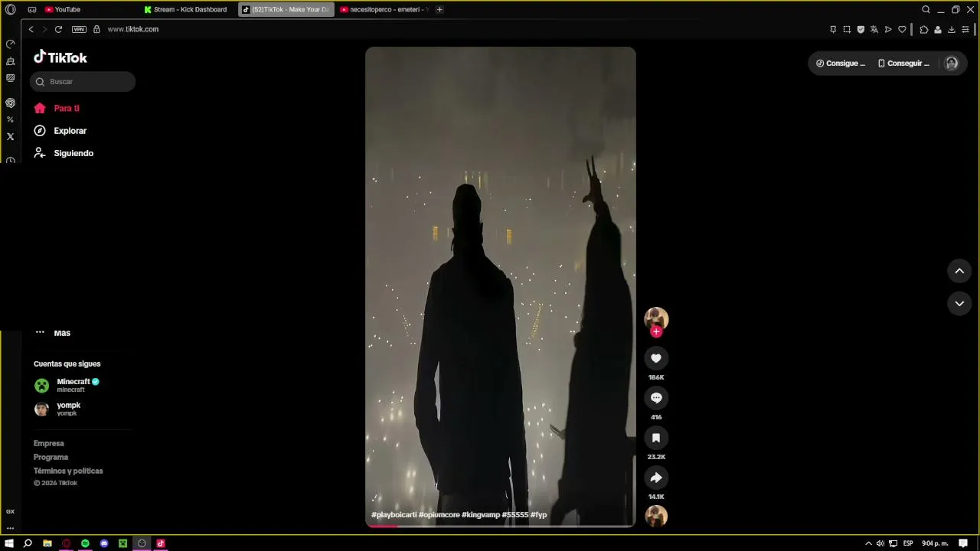Open ChatGPT in the browser sidebar

(x=10, y=103)
